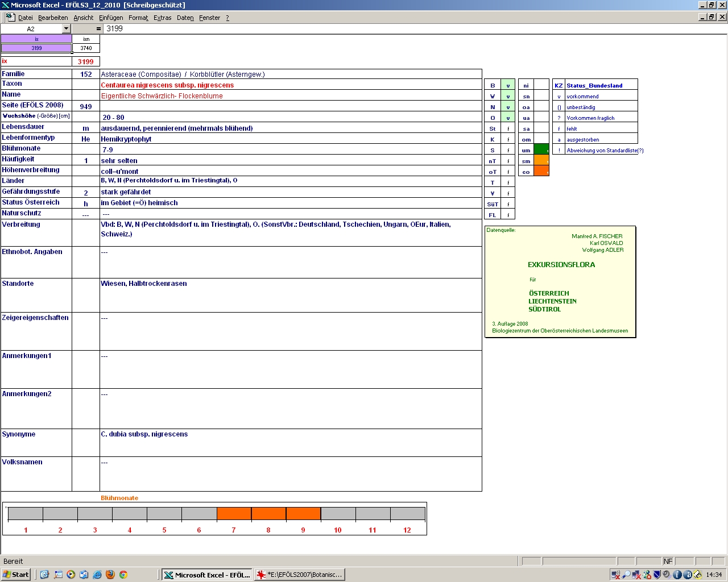
Task: Expand the Name Box dropdown arrow
Action: coord(66,28)
